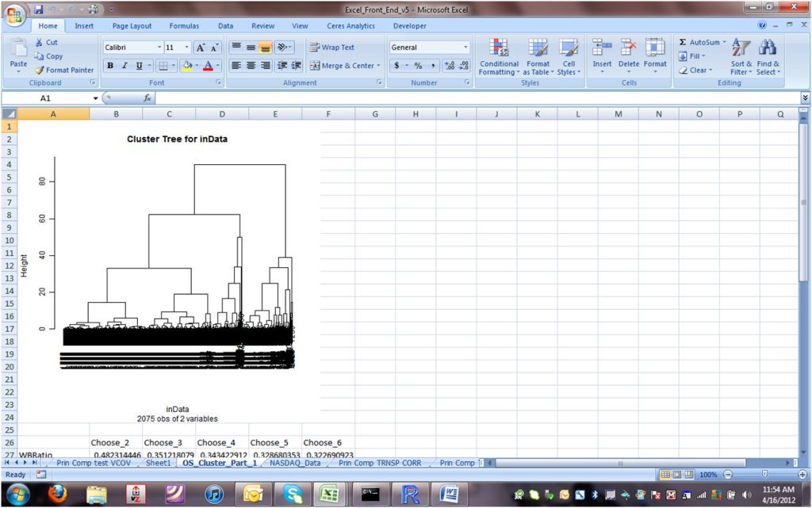Apply Fill Color paint bucket
The width and height of the screenshot is (812, 508).
[x=187, y=66]
